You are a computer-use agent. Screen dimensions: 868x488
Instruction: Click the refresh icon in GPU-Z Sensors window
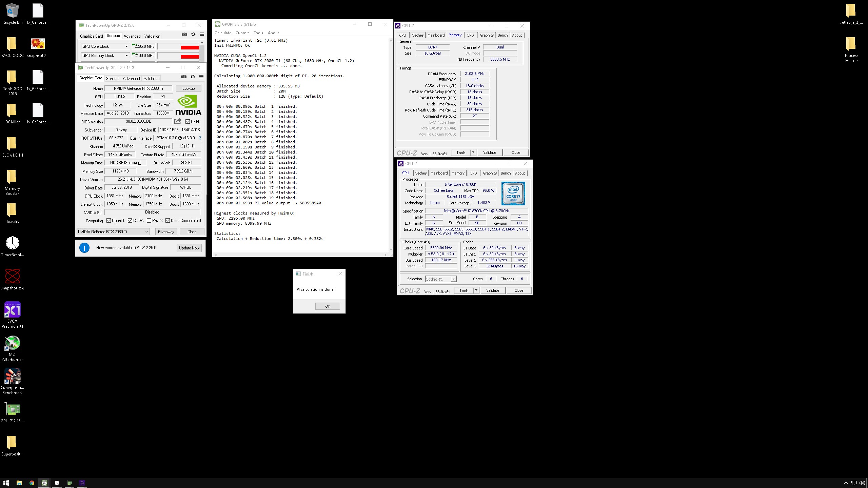193,34
